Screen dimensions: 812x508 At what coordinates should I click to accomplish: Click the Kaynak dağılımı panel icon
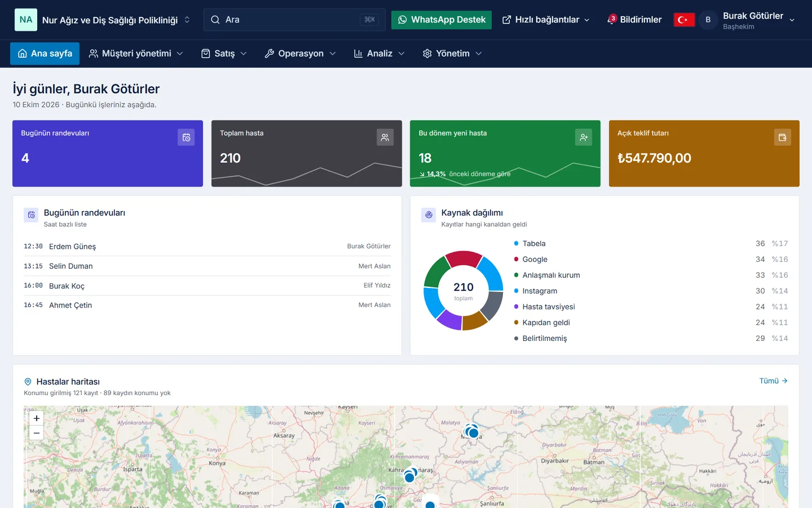pos(429,215)
